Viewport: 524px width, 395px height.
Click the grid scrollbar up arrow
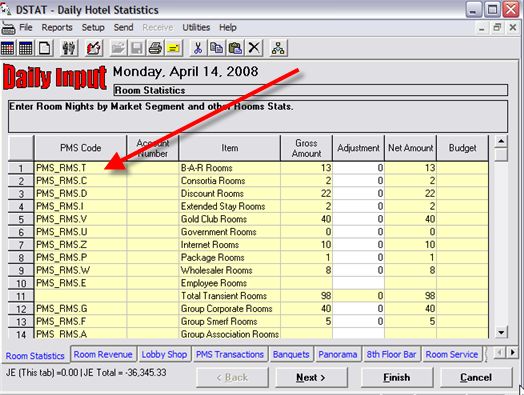(x=501, y=142)
